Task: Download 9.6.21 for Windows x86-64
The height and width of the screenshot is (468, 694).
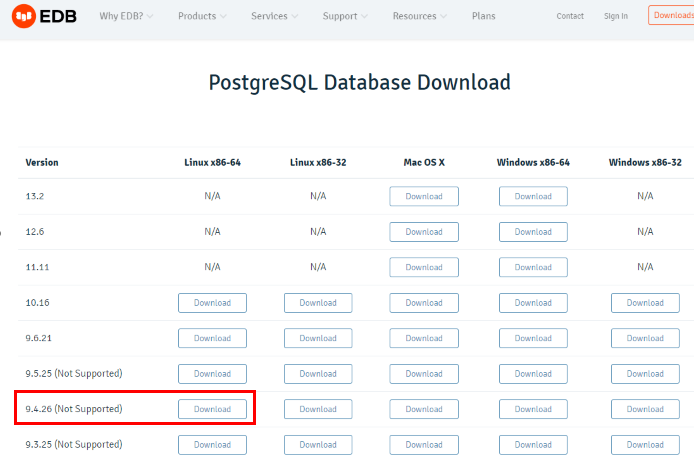Action: (x=533, y=338)
